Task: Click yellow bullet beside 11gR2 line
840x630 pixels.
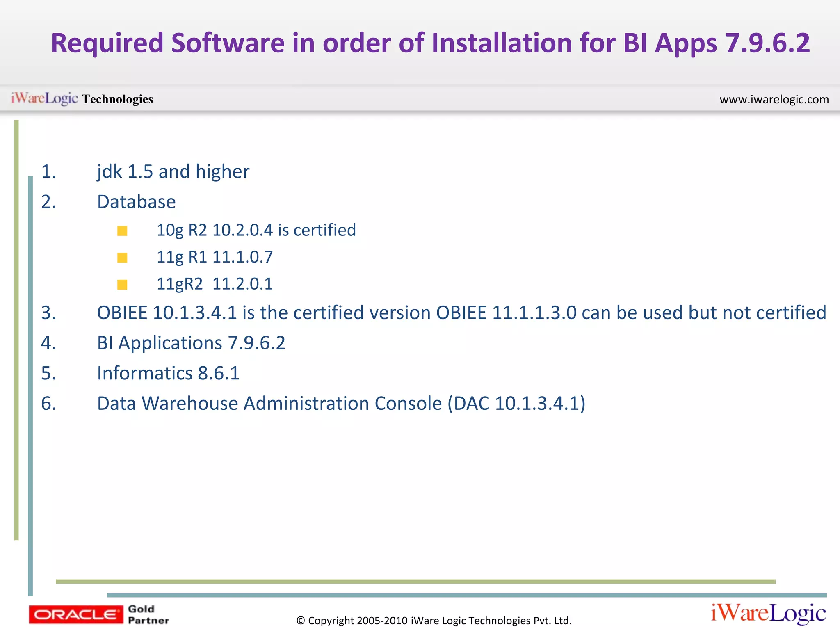Action: click(122, 285)
